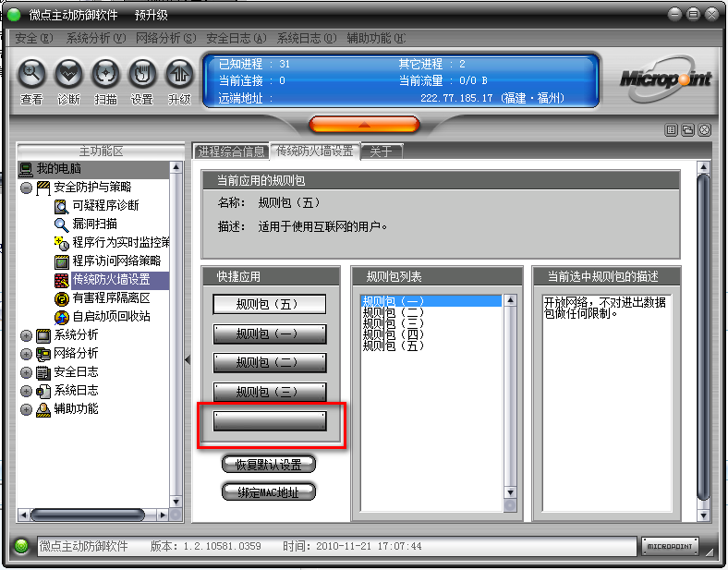Screen dimensions: 728x570
Task: Select 规则包（一）in the rule list
Action: (x=431, y=301)
